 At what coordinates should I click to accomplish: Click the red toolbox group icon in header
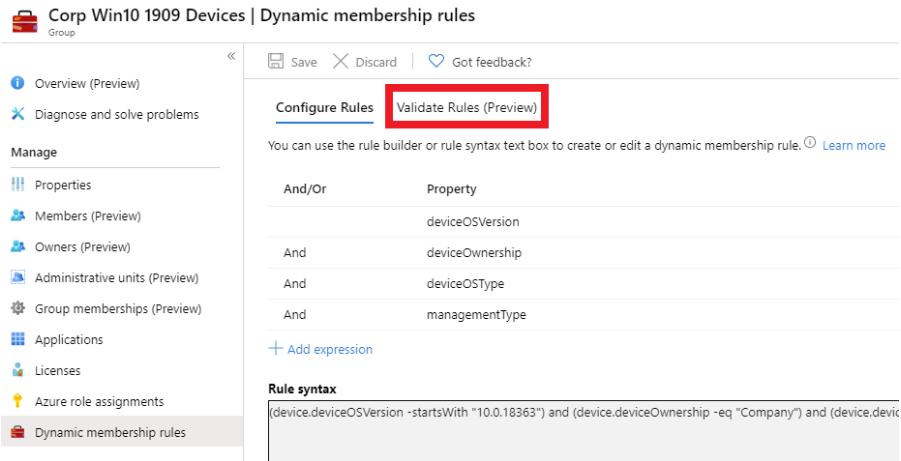24,22
